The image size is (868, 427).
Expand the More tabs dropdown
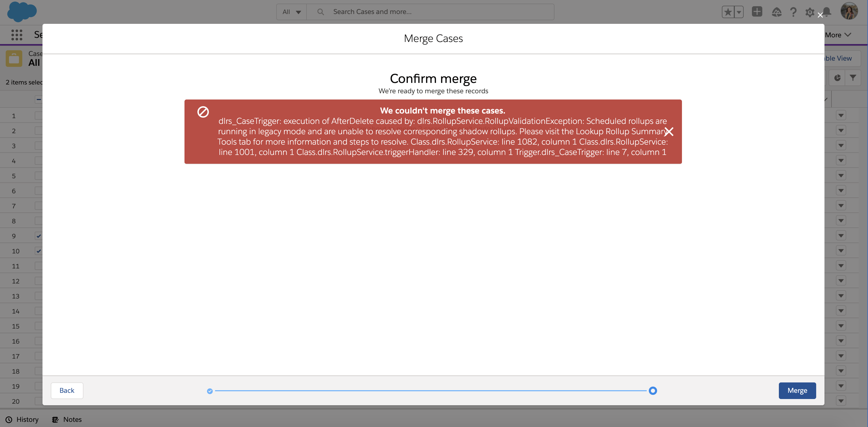[837, 35]
